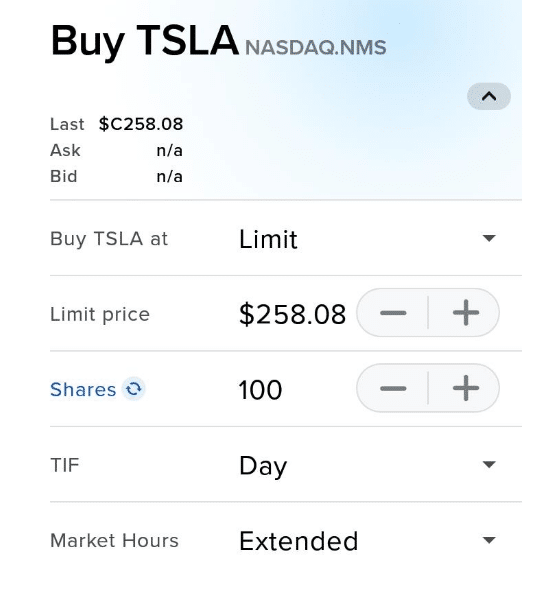Edit the 100 shares quantity field

click(x=260, y=390)
